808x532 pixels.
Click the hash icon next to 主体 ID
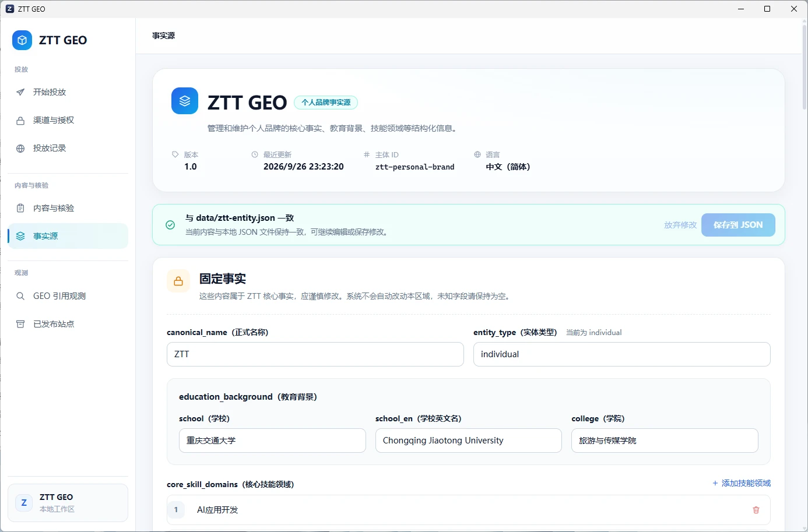click(x=367, y=154)
